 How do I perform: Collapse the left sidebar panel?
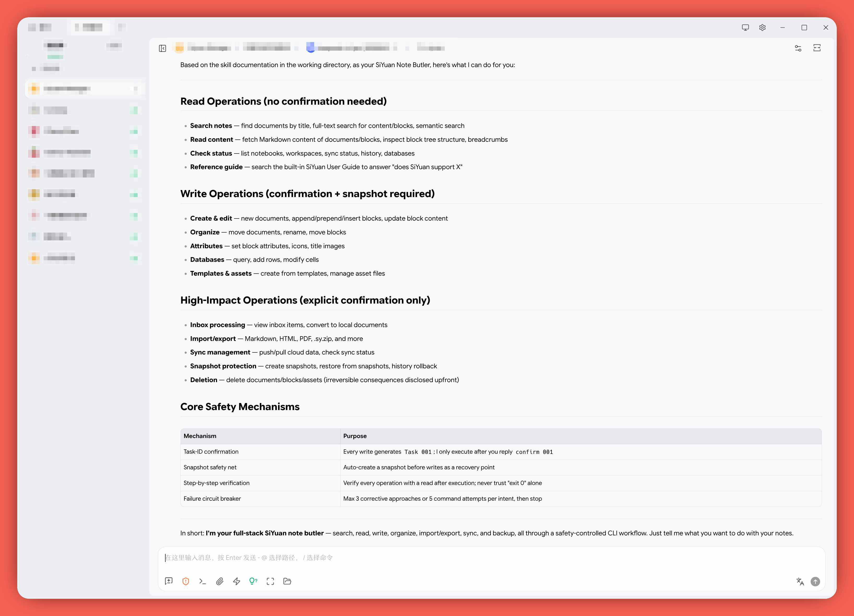coord(162,48)
